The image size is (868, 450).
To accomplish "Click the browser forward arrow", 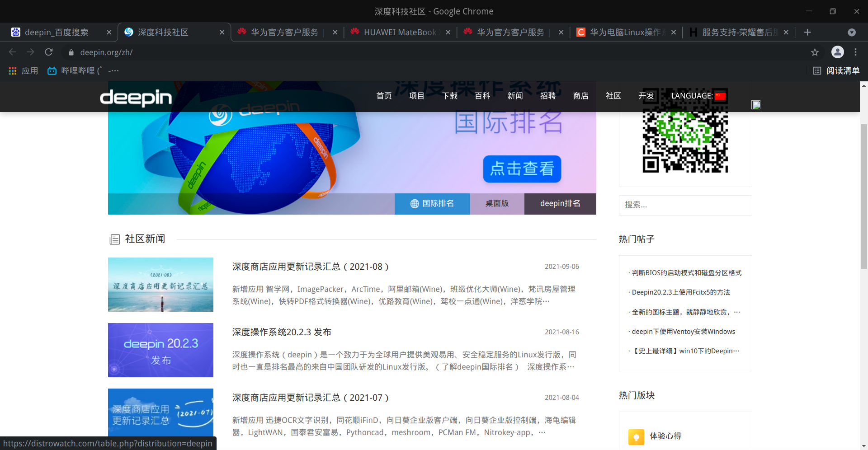I will click(x=30, y=52).
